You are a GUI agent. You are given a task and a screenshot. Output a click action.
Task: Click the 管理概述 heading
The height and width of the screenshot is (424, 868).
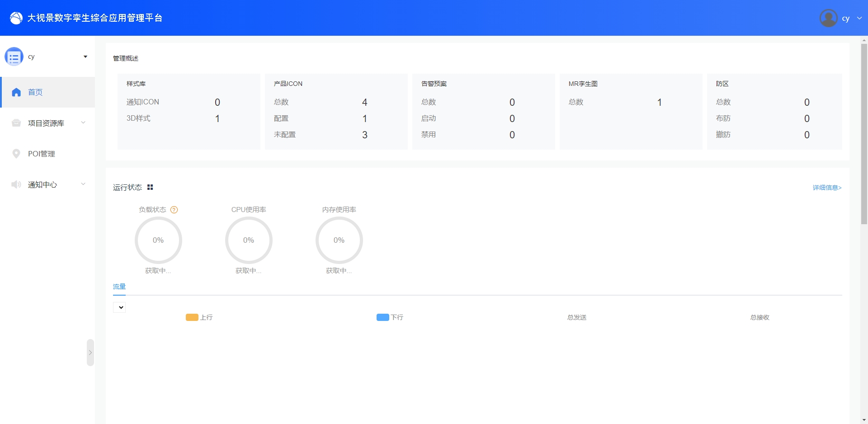[126, 58]
